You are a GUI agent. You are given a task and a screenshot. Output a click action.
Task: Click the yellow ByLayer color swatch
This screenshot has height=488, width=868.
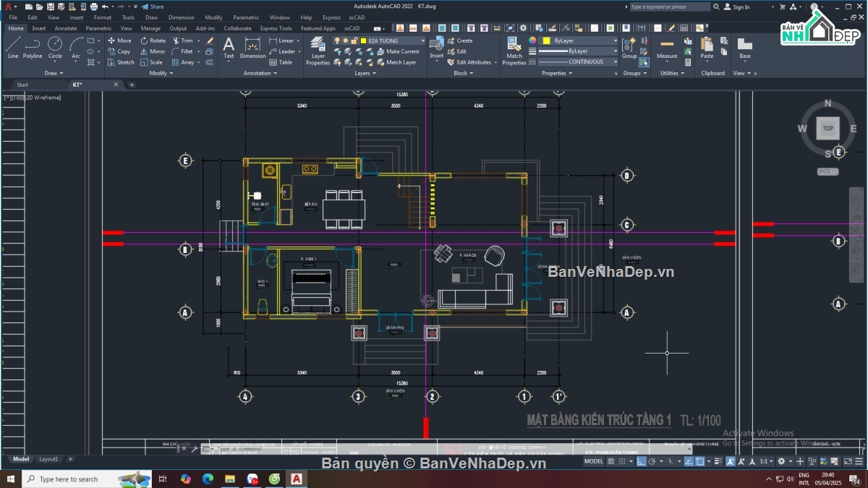pos(547,41)
